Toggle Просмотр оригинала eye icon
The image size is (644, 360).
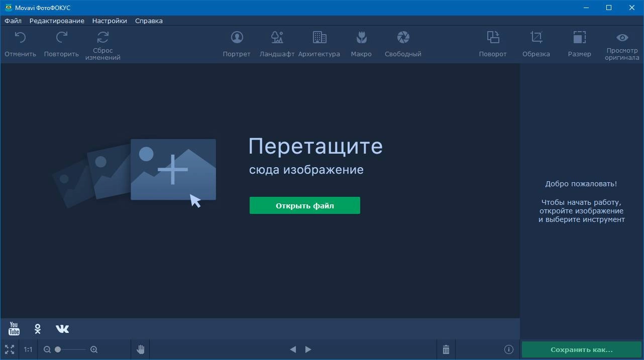(x=622, y=38)
